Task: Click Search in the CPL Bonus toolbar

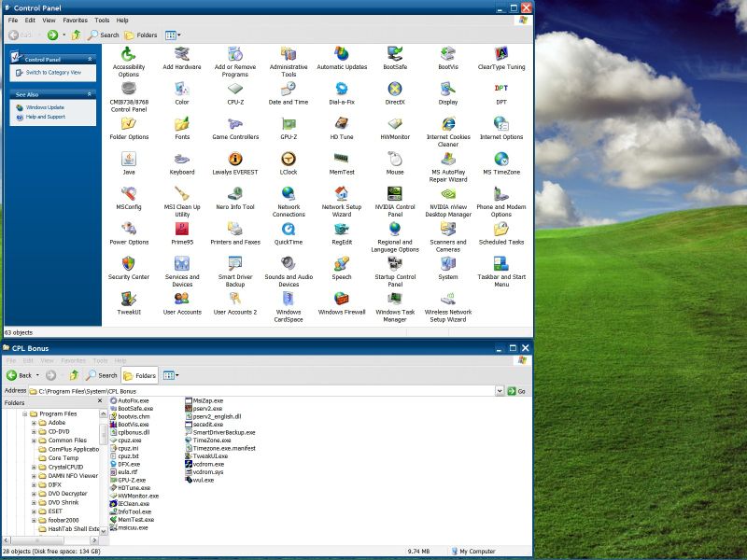Action: [x=102, y=375]
